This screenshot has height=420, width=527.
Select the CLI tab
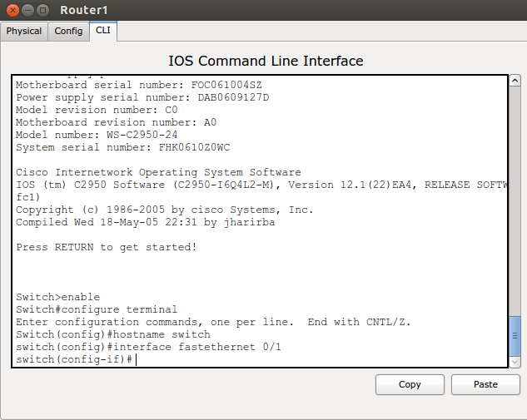point(103,31)
